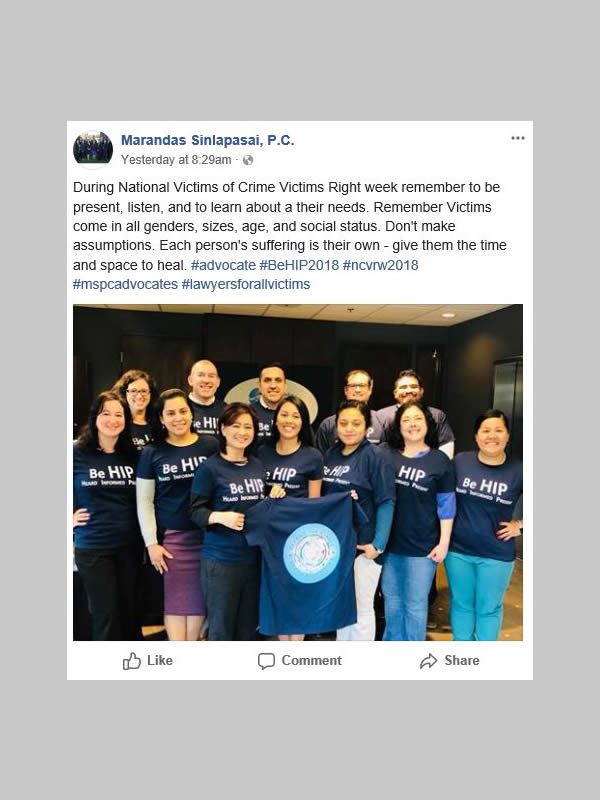This screenshot has width=600, height=800.
Task: Open the #lawyersforallvictims hashtag
Action: point(246,284)
